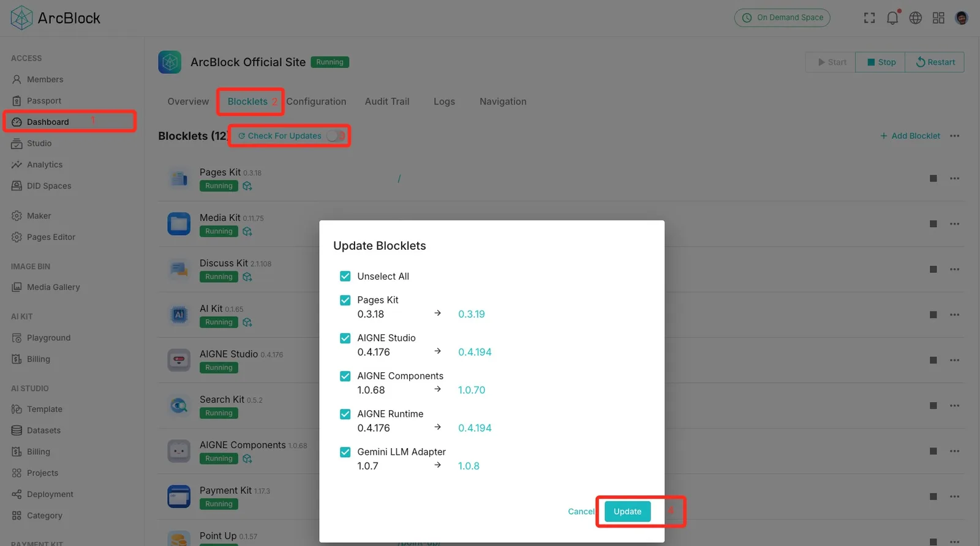Cancel the Update Blocklets dialog

click(x=581, y=512)
